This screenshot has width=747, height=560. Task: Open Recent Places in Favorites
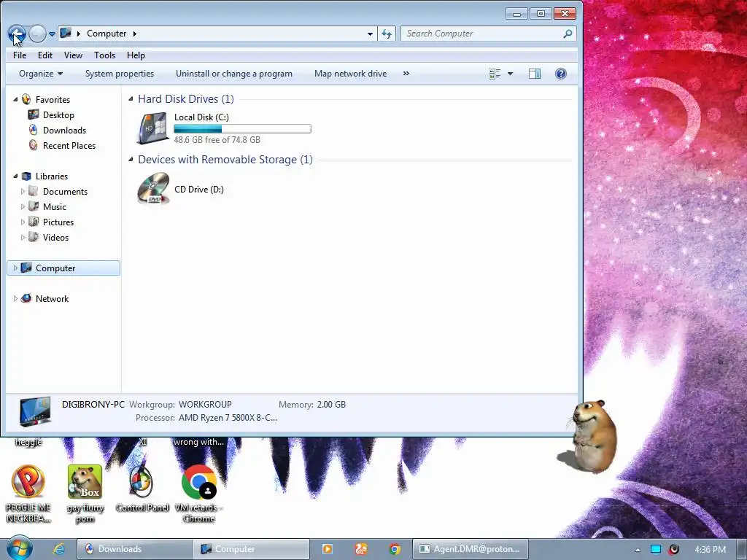69,145
